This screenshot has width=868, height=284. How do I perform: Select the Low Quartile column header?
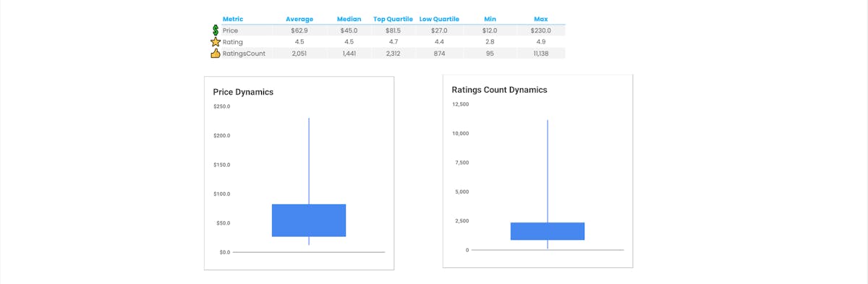439,19
